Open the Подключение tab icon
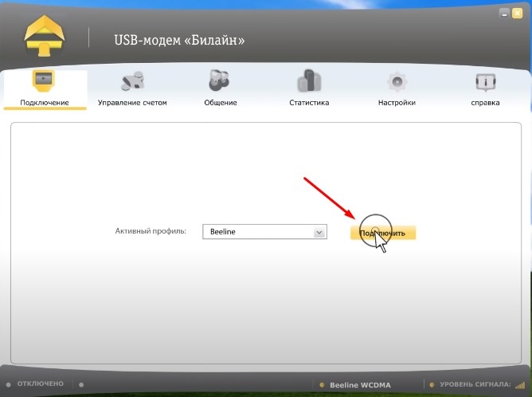 pyautogui.click(x=44, y=81)
